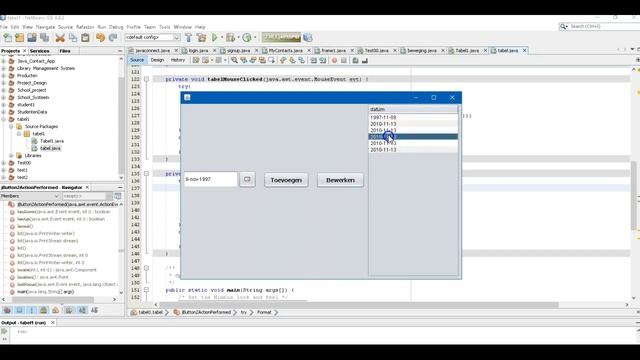Click the Profile Project toolbar icon
Image resolution: width=640 pixels, height=360 pixels.
[247, 38]
